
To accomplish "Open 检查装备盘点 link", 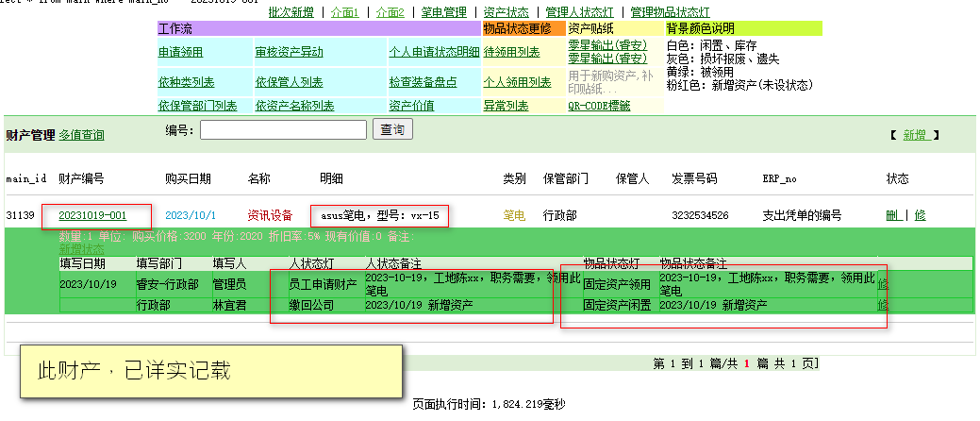I will click(423, 83).
